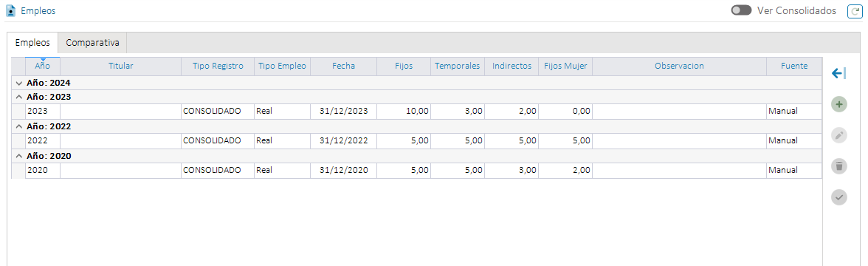This screenshot has height=266, width=868.
Task: Click the Fuente column header
Action: [794, 66]
